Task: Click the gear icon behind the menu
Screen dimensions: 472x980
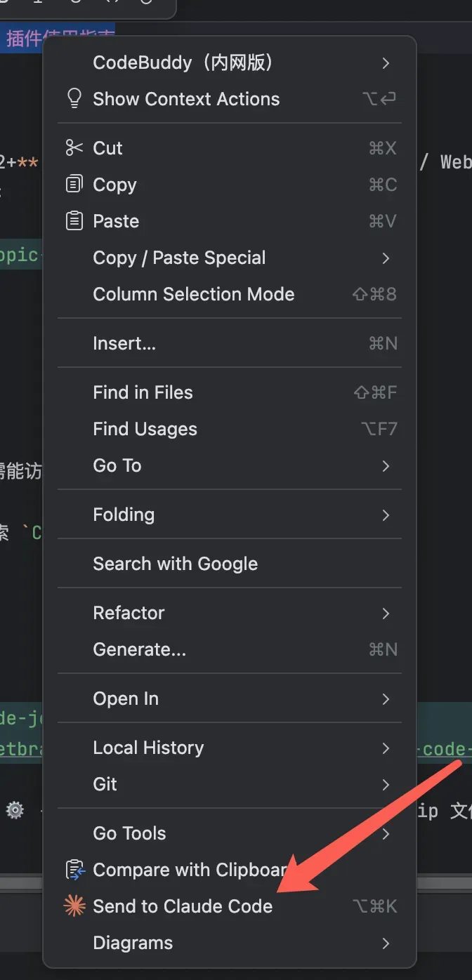Action: click(x=15, y=811)
